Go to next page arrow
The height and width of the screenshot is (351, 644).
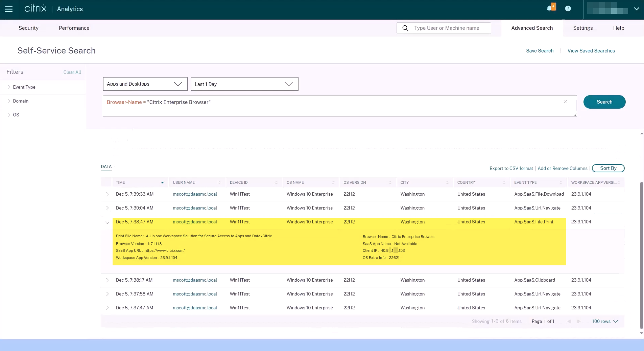click(579, 322)
